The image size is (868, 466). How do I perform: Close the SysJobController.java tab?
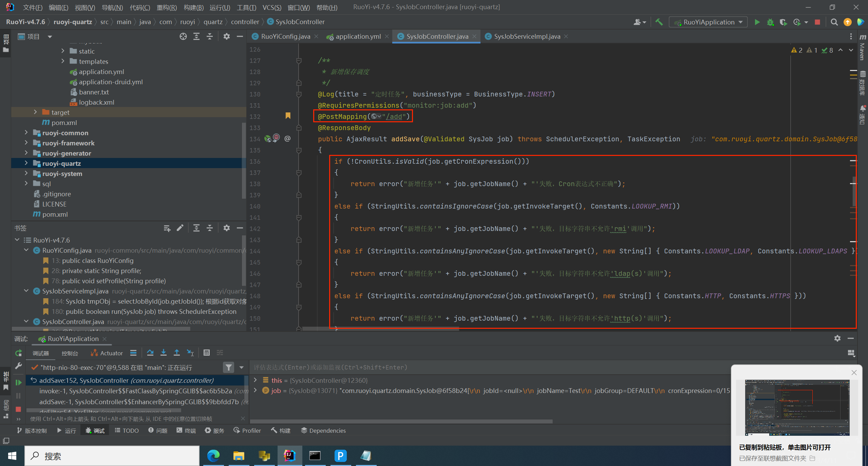(x=474, y=36)
